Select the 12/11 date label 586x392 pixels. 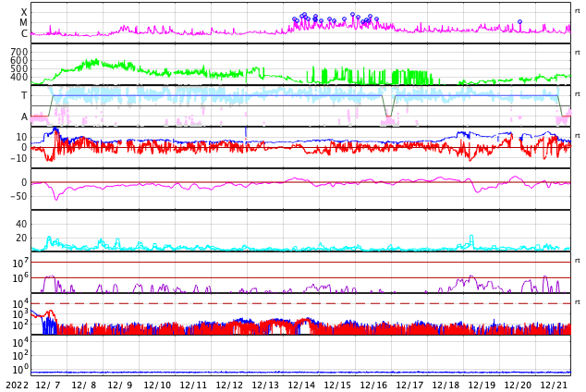[192, 386]
